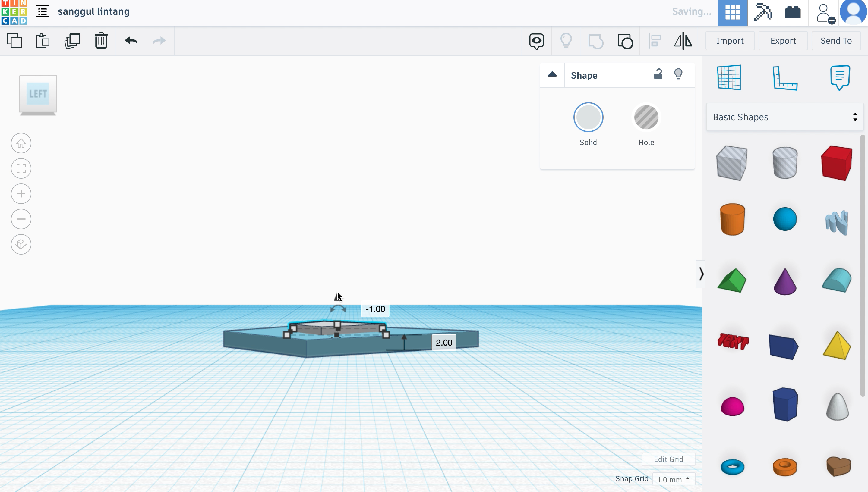868x492 pixels.
Task: Pick the red Box shape
Action: pyautogui.click(x=837, y=163)
